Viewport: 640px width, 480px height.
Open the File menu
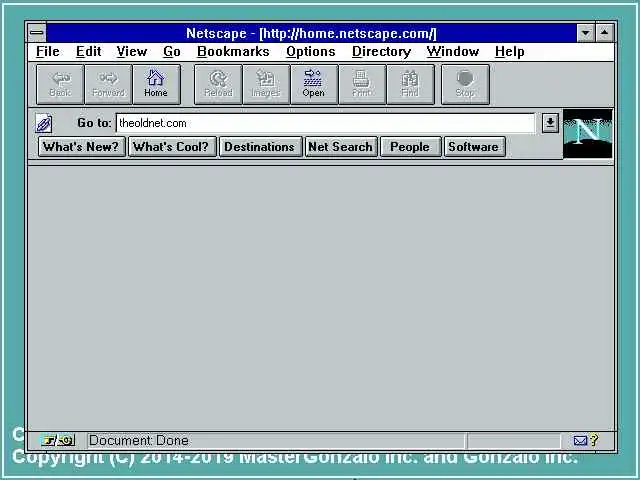(48, 51)
